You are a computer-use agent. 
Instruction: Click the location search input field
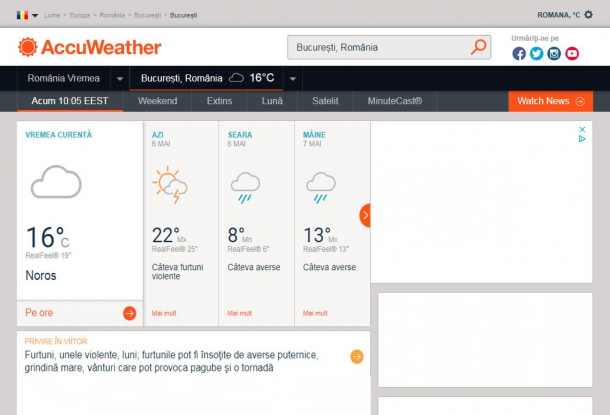(377, 47)
